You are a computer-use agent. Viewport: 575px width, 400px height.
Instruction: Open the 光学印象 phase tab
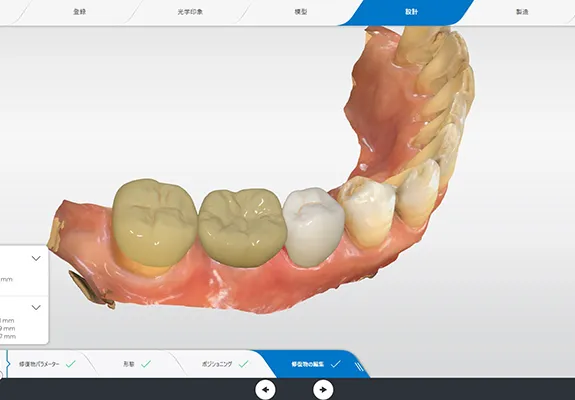click(190, 12)
